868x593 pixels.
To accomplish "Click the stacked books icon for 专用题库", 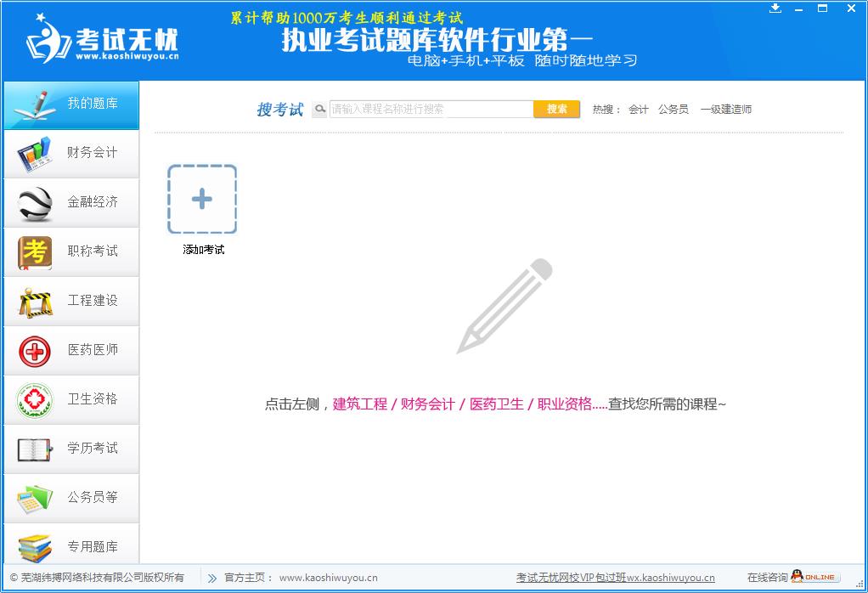I will tap(34, 548).
